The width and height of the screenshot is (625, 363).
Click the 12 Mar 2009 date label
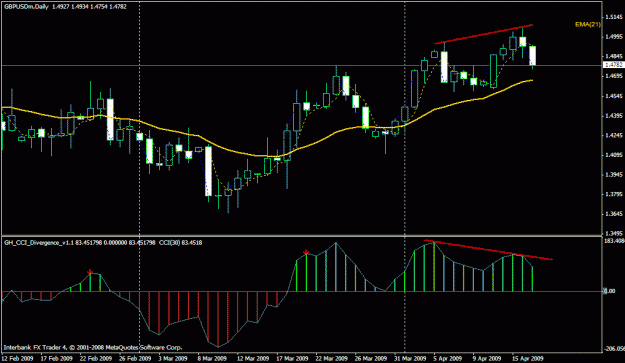tap(253, 358)
